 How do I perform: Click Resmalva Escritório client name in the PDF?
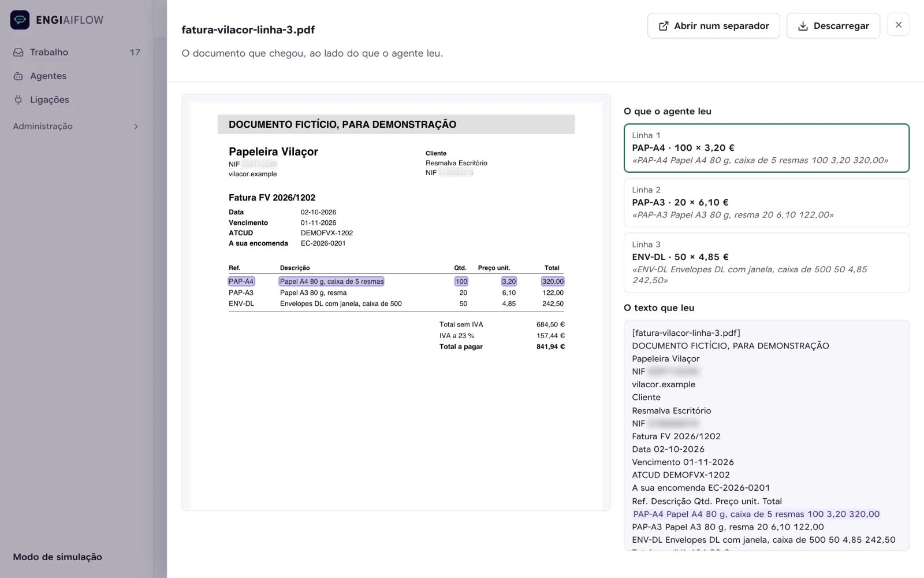[456, 163]
